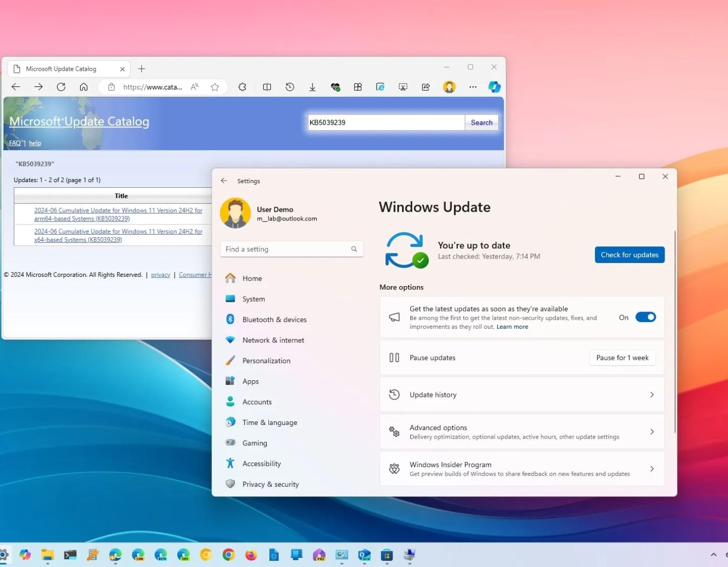
Task: Open Edge Settings and more menu
Action: point(473,87)
